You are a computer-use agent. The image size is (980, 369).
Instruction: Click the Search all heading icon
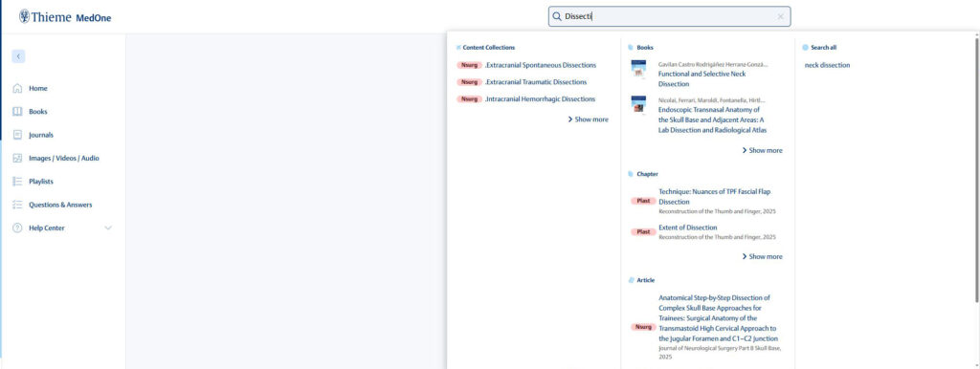pos(805,48)
